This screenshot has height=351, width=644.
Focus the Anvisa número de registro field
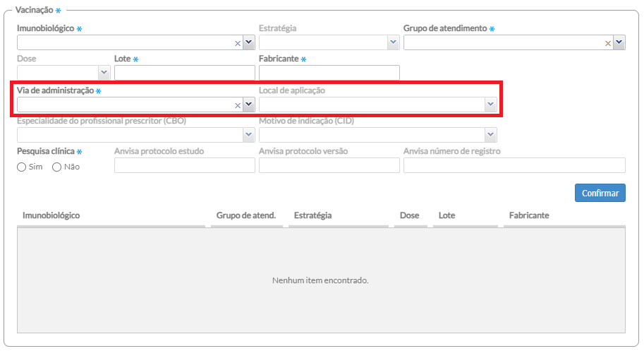[x=514, y=165]
